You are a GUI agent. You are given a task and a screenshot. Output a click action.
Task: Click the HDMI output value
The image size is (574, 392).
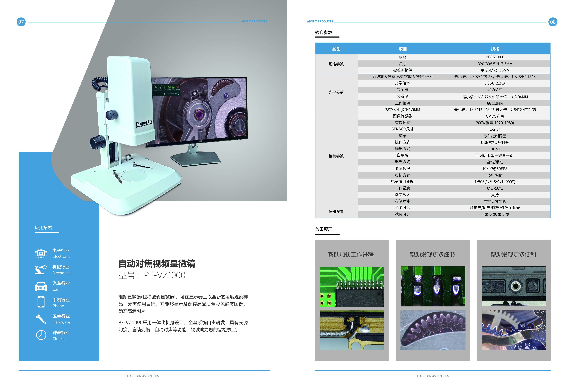coord(495,149)
